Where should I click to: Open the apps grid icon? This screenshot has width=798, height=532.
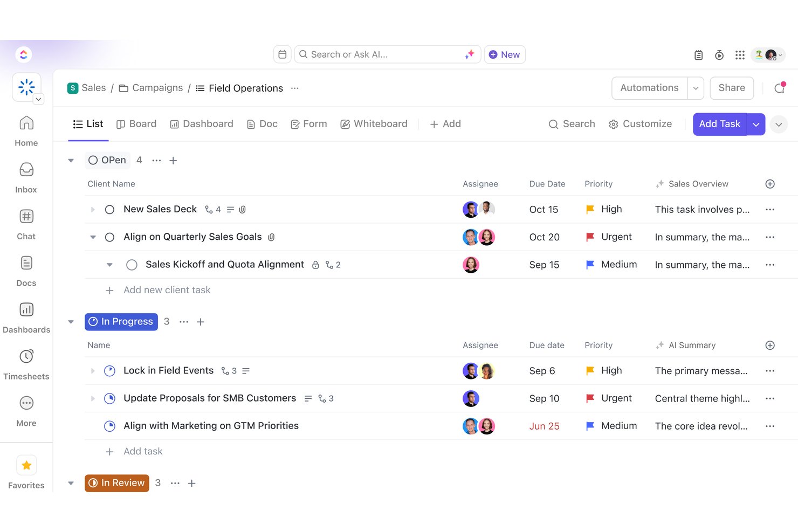pyautogui.click(x=740, y=55)
